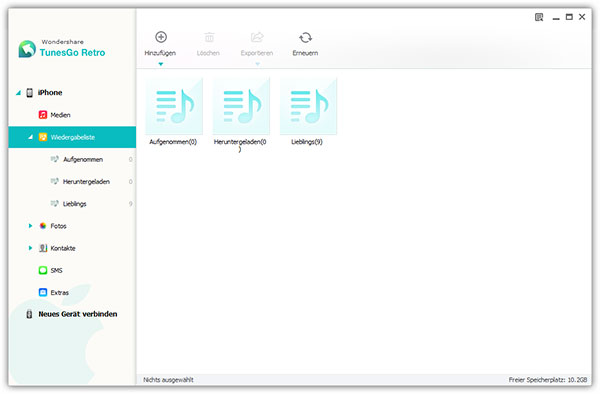Click the Erneuern label
The image size is (600, 394).
click(x=305, y=53)
